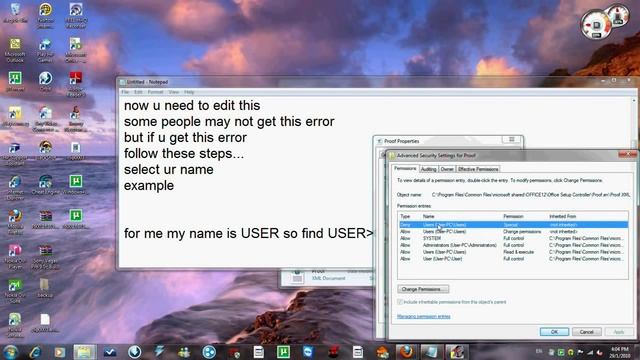Open the Mozilla Firefox desktop shortcut
Screen dimensions: 640x360
15,222
